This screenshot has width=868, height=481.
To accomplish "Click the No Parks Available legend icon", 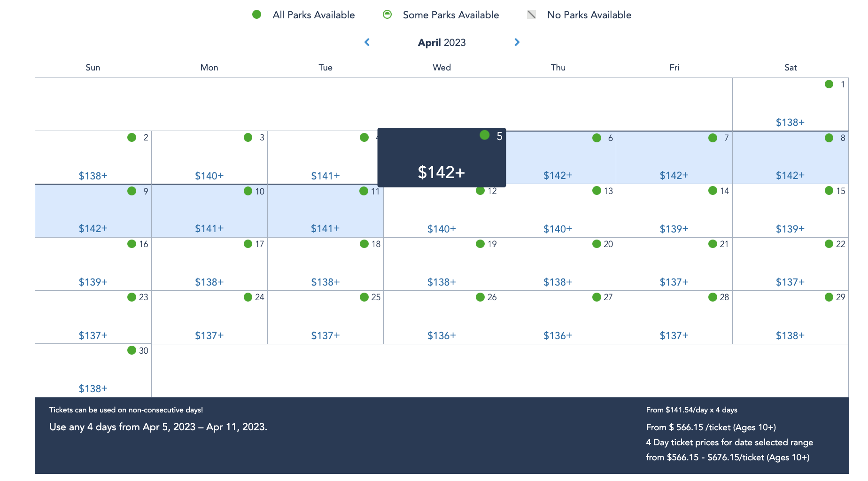I will click(x=531, y=15).
